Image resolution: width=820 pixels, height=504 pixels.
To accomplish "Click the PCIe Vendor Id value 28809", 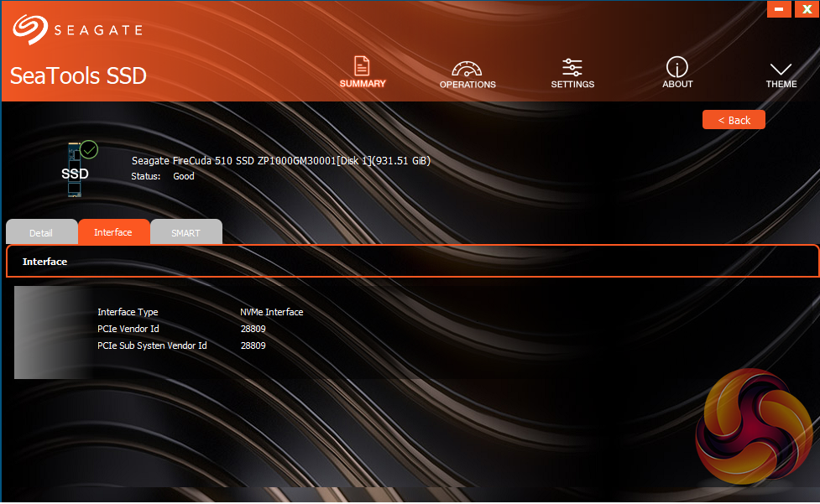I will coord(253,329).
